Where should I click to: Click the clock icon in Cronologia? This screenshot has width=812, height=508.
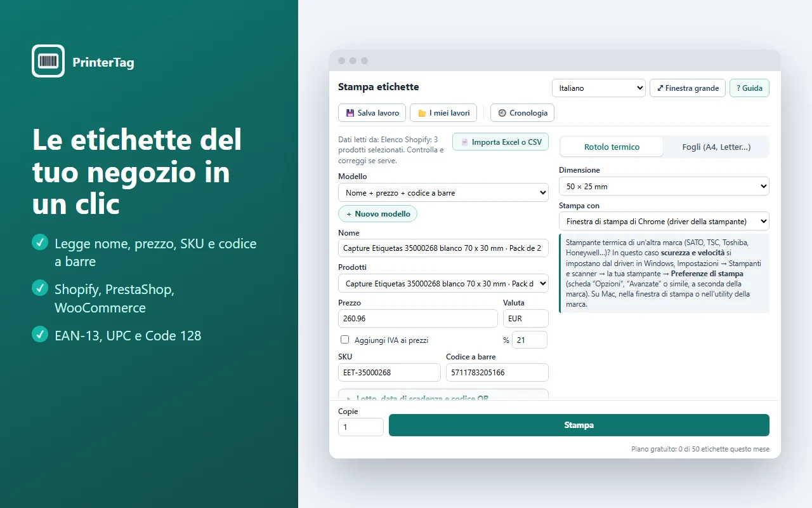[502, 113]
